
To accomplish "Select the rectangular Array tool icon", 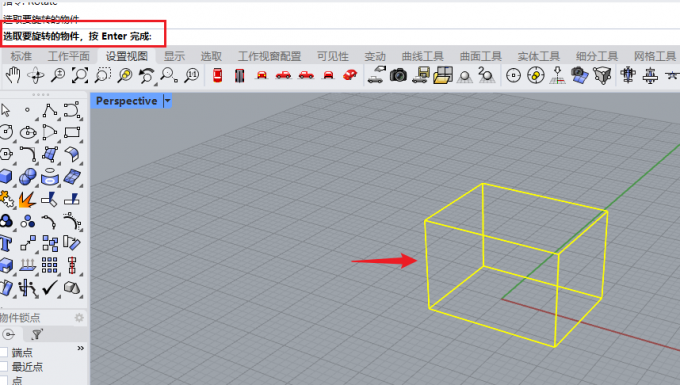I will point(49,265).
